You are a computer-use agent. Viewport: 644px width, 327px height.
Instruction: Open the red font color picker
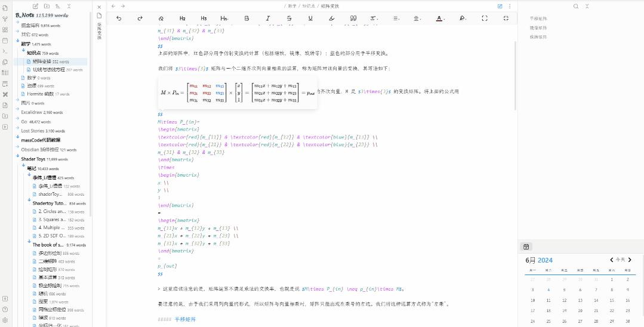click(439, 18)
